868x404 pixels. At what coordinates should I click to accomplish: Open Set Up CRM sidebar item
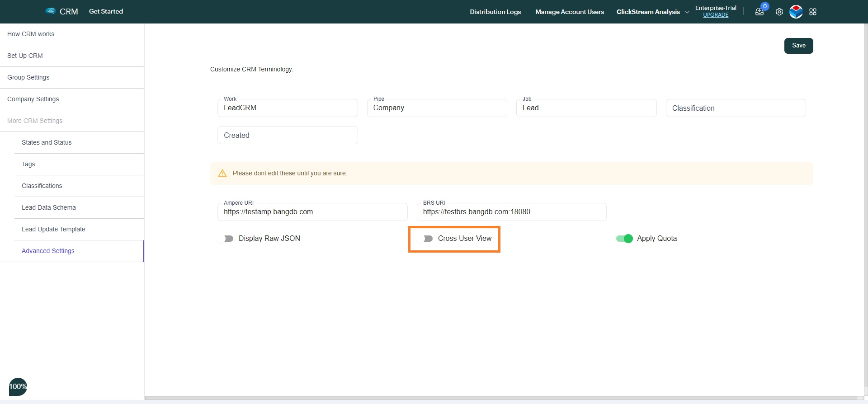(x=72, y=56)
